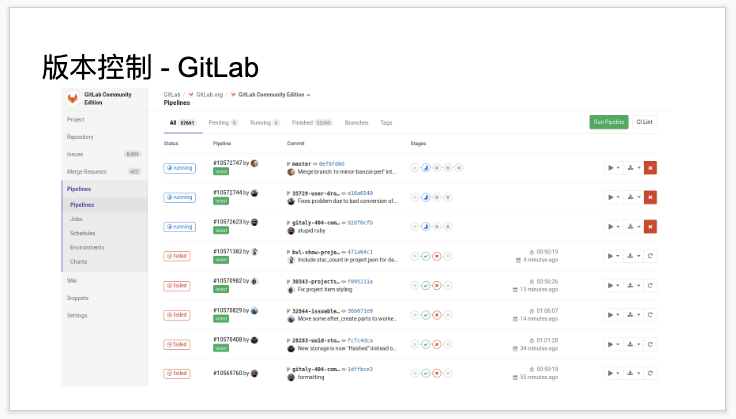Switch to the Running tab

click(x=265, y=123)
